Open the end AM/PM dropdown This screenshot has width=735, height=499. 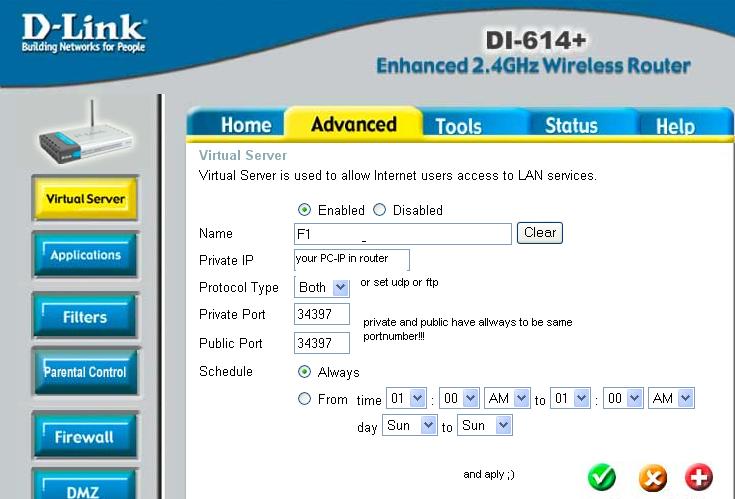coord(671,398)
